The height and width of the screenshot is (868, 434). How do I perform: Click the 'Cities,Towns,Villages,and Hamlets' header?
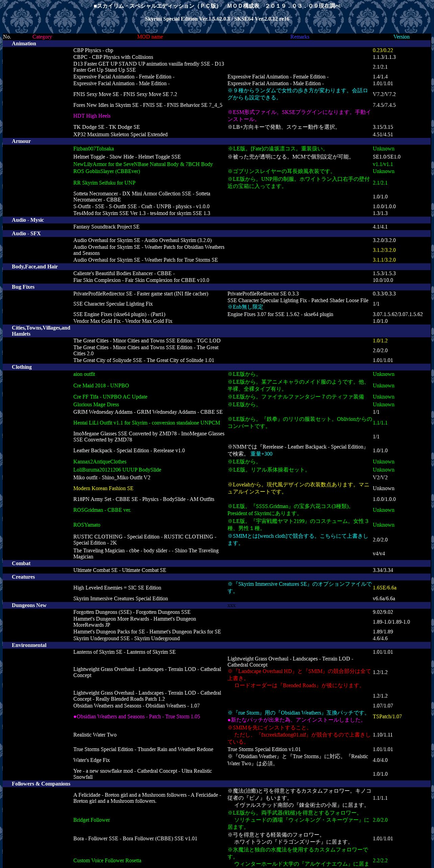click(x=41, y=331)
